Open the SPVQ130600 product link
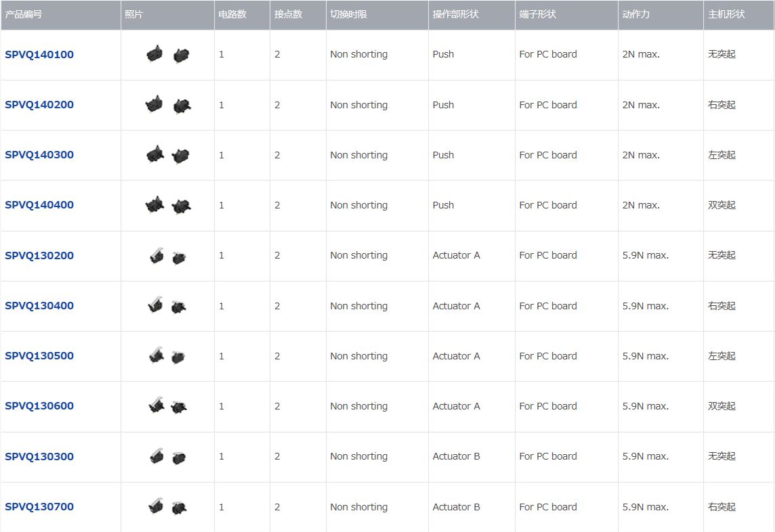Screen dimensions: 775x532 pyautogui.click(x=39, y=405)
